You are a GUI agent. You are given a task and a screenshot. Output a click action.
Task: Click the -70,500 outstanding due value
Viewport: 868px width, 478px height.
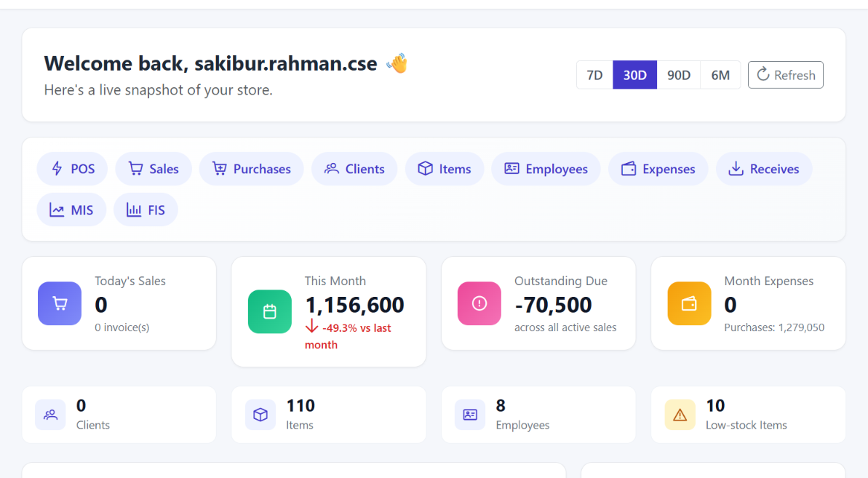point(553,305)
